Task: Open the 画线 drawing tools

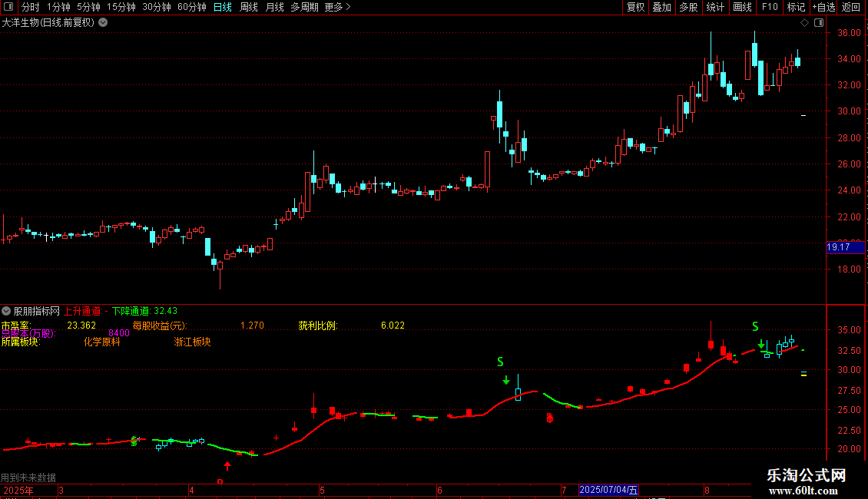Action: [742, 7]
